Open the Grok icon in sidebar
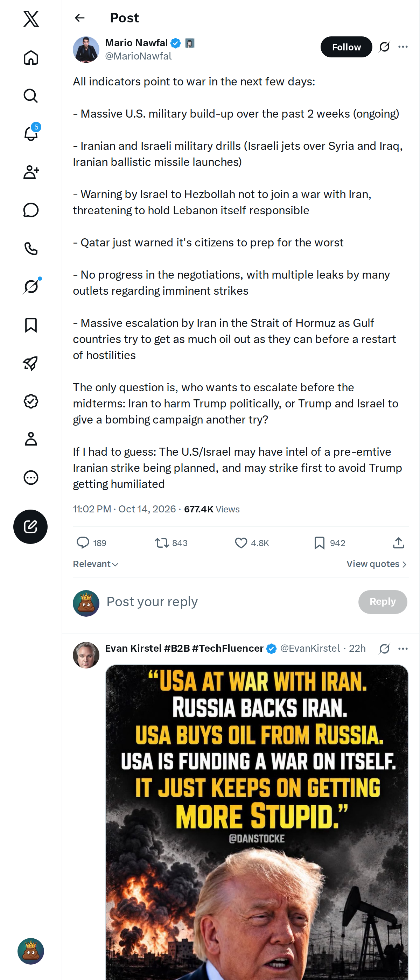 31,286
